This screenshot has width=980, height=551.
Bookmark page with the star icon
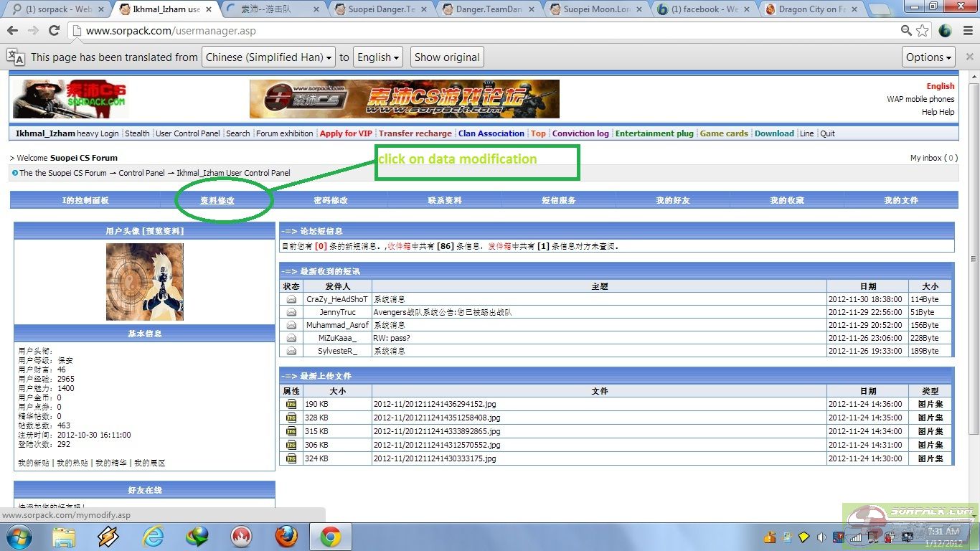pyautogui.click(x=923, y=31)
